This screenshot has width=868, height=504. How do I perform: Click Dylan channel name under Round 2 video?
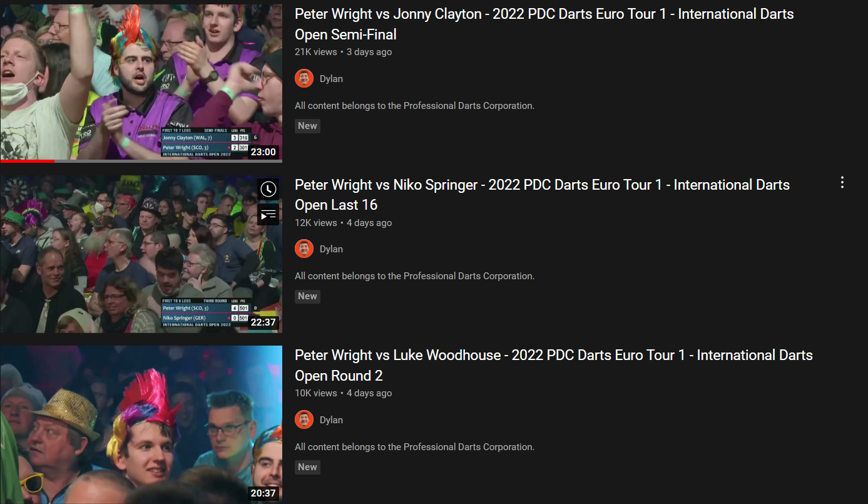(331, 419)
